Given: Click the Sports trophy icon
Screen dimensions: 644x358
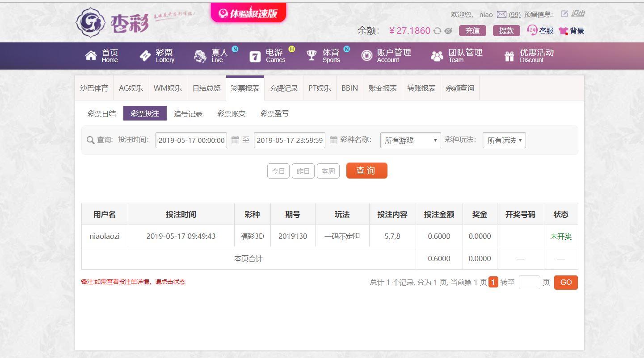Looking at the screenshot, I should point(311,55).
